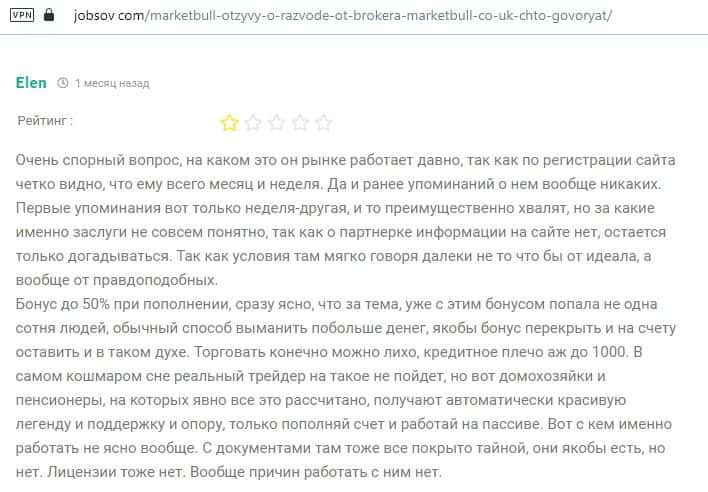Focus the address bar URL field
The image size is (708, 492).
(350, 17)
